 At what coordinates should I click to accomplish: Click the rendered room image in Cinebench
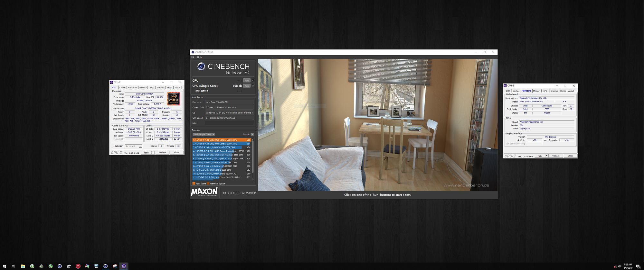pyautogui.click(x=377, y=125)
